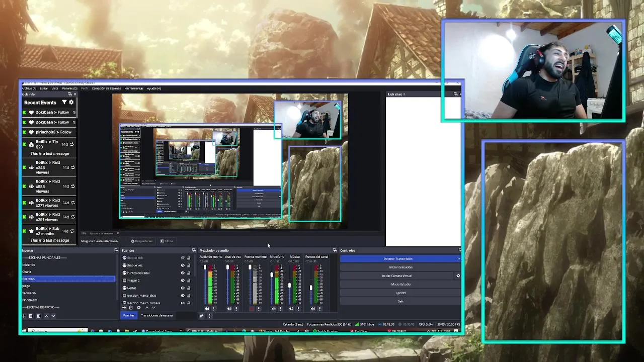Open the Ayuda menu

154,88
